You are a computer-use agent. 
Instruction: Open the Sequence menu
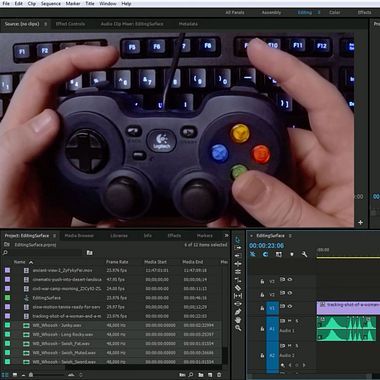coord(51,4)
